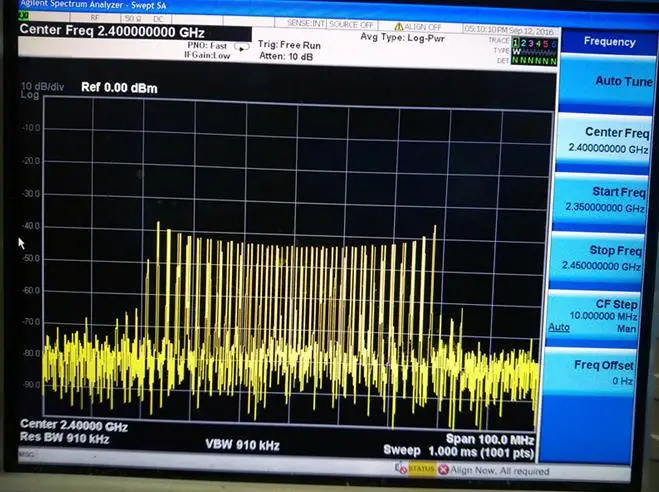Select Trace 1 indicator
This screenshot has width=659, height=492.
coord(516,42)
